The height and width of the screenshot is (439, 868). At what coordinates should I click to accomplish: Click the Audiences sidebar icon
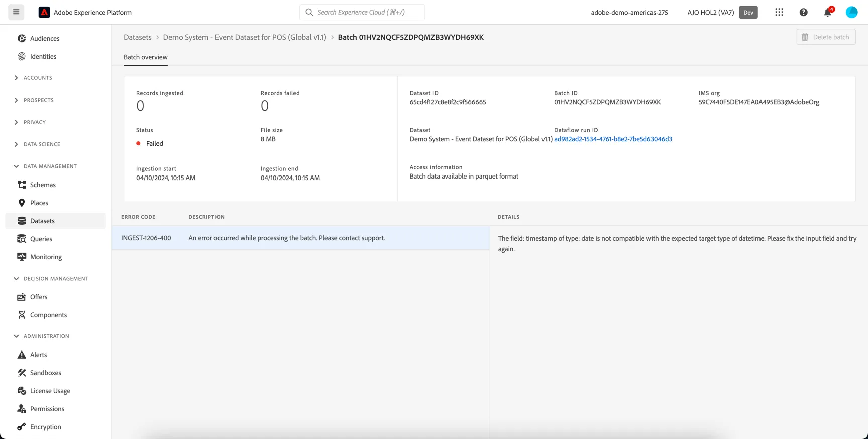coord(22,38)
